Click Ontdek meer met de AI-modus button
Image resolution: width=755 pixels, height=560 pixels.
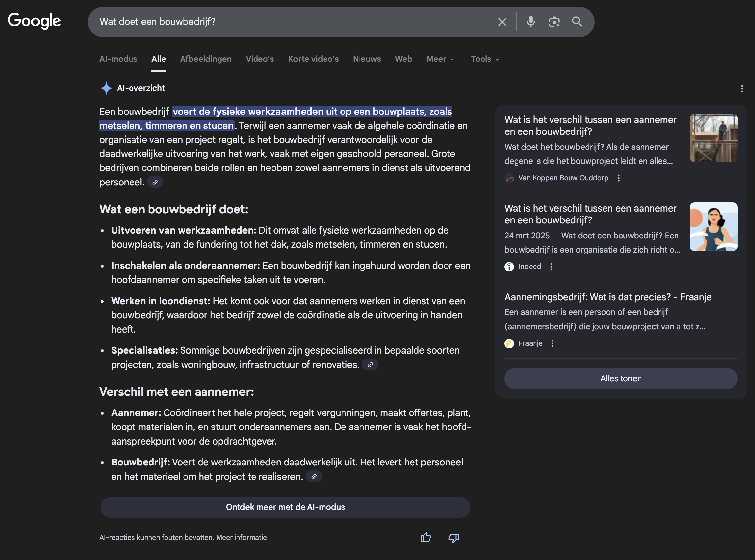[x=286, y=507]
